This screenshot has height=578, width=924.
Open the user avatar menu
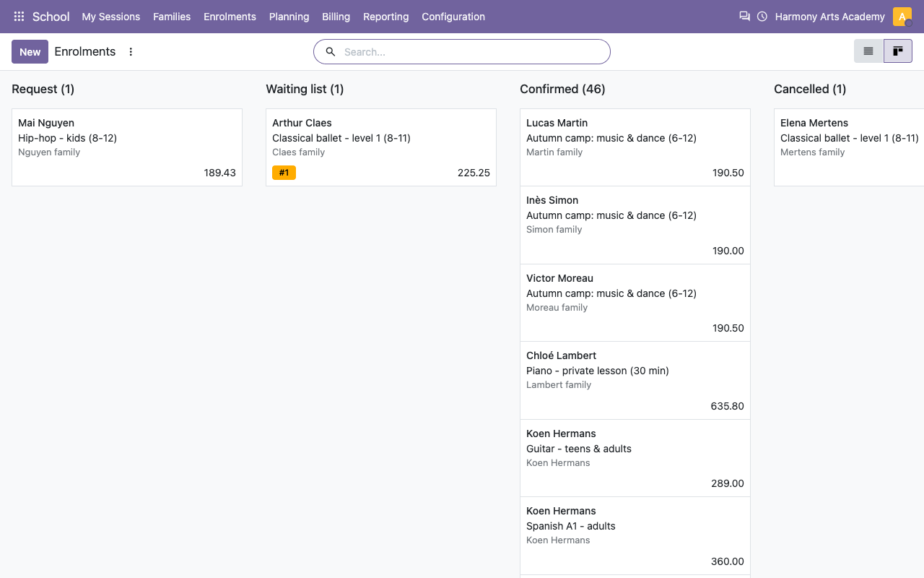tap(902, 17)
